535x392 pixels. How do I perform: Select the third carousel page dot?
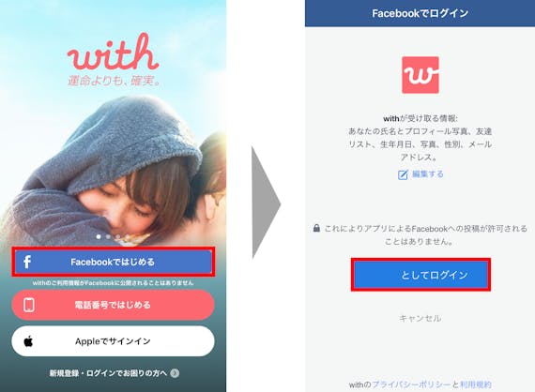[117, 236]
